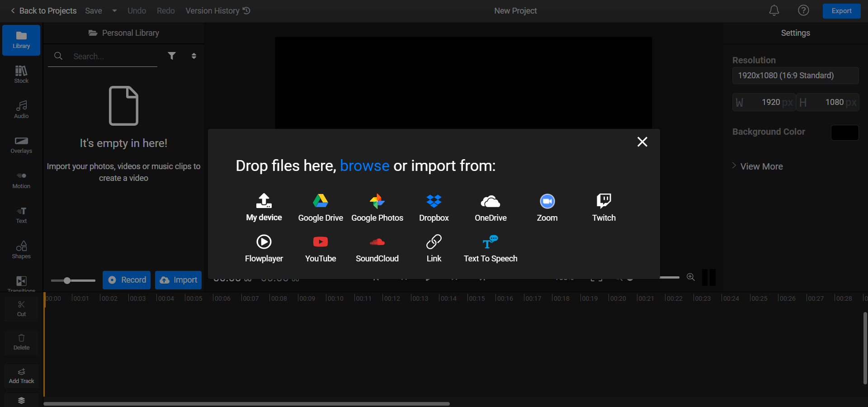Open the Save options dropdown arrow
Image resolution: width=868 pixels, height=407 pixels.
tap(114, 11)
